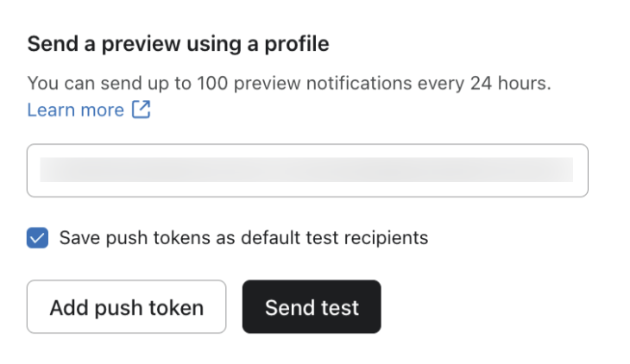Place the cursor in the profile text box
This screenshot has height=364, width=630.
coord(307,170)
